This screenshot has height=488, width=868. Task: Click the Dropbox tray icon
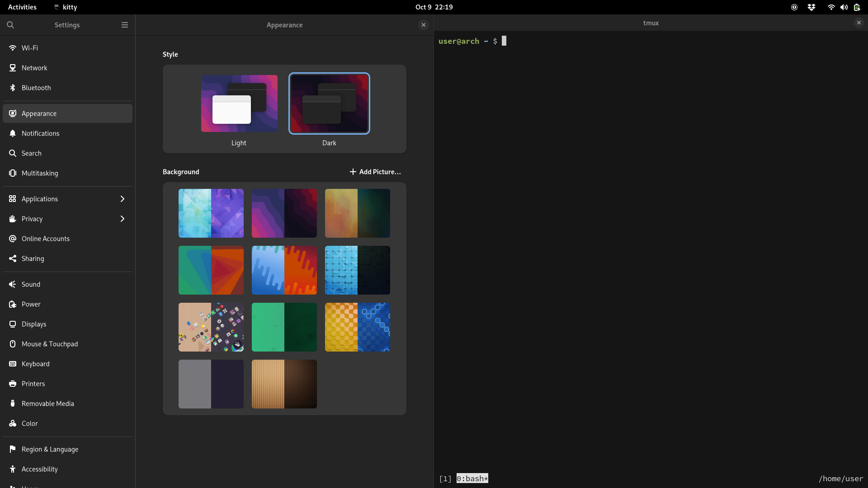(811, 7)
